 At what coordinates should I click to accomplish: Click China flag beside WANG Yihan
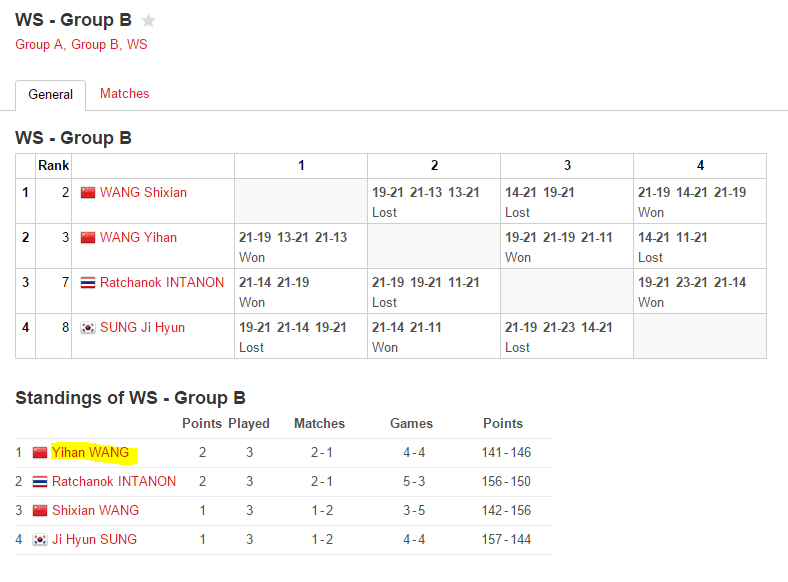(88, 237)
